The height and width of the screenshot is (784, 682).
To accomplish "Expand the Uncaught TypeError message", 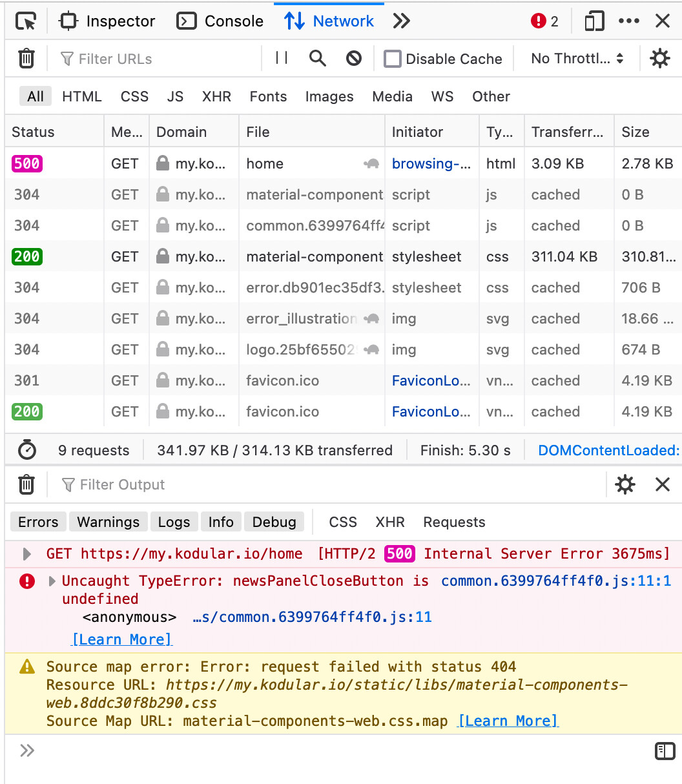I will [52, 581].
